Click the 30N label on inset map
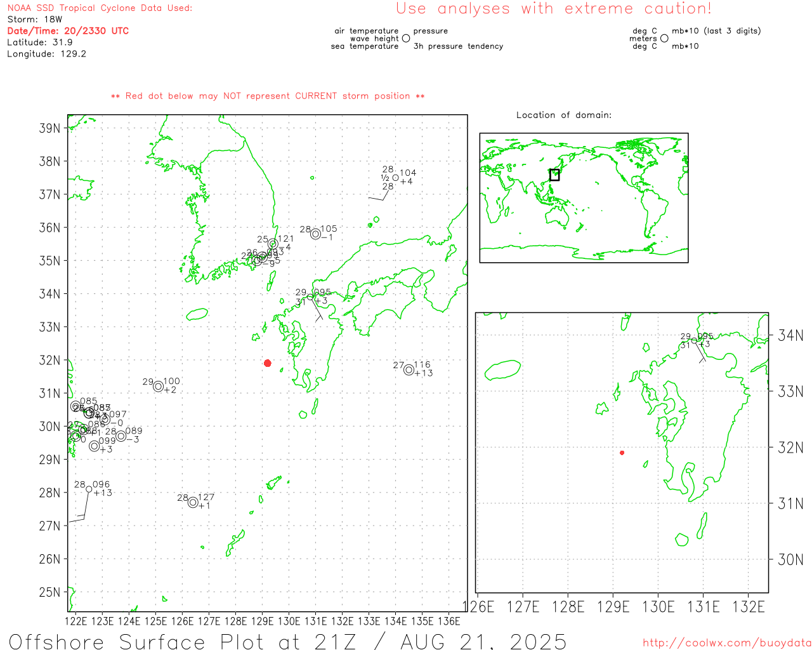The height and width of the screenshot is (650, 812). click(x=790, y=559)
